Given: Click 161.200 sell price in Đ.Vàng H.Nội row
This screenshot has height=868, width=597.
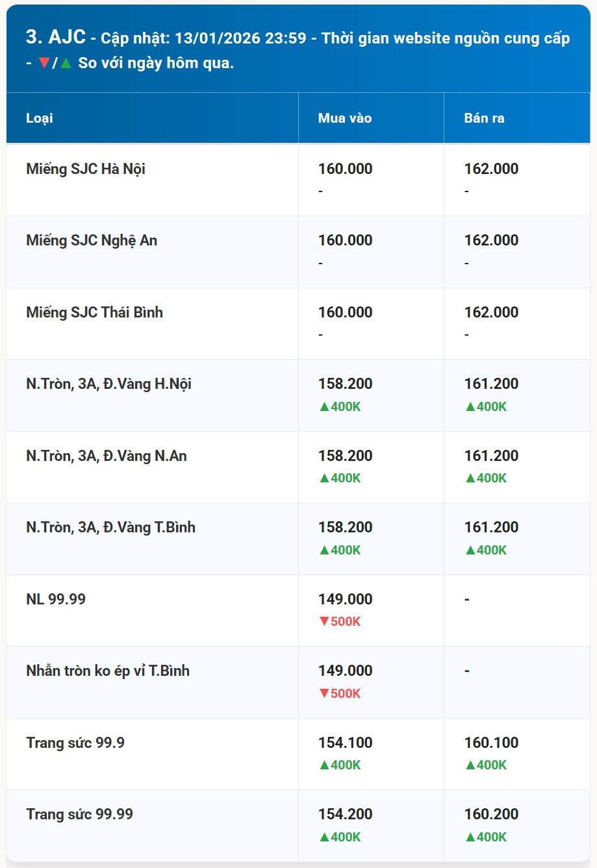Looking at the screenshot, I should pyautogui.click(x=492, y=384).
